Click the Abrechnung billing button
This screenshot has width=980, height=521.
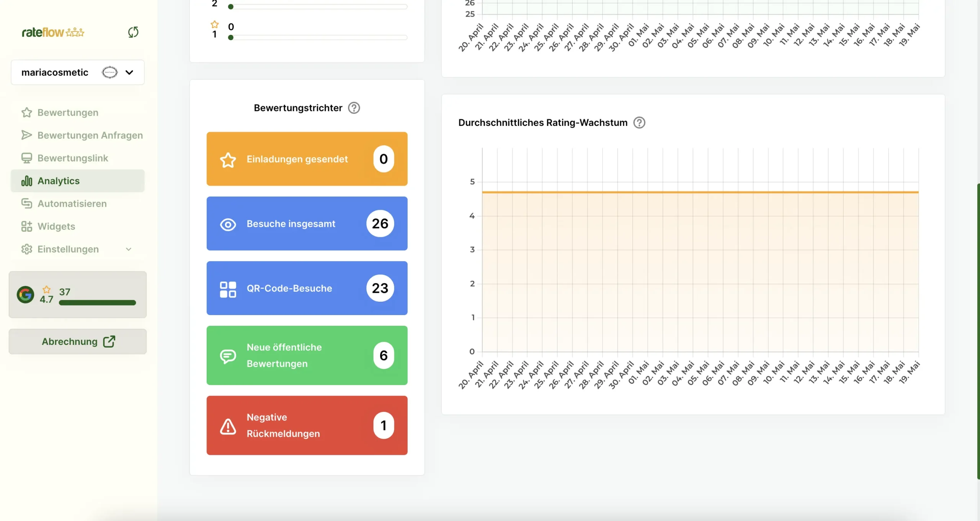(x=78, y=341)
